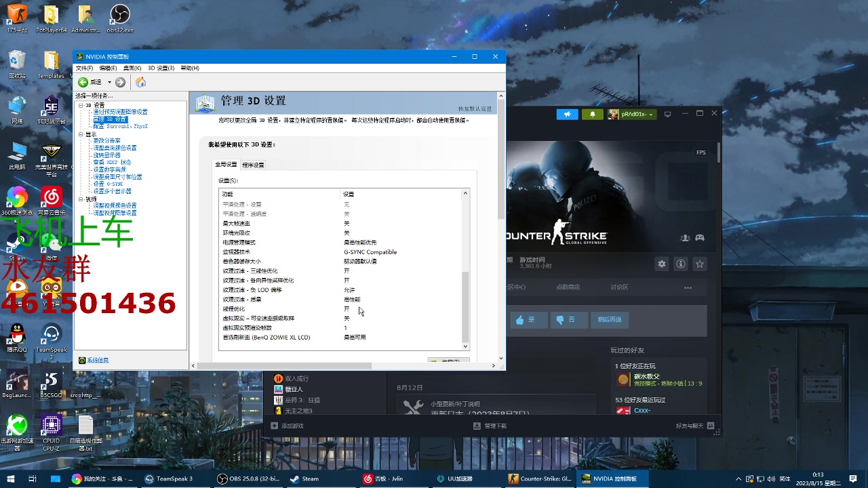Image resolution: width=868 pixels, height=488 pixels.
Task: Open the Back history dropdown arrow
Action: coord(109,82)
